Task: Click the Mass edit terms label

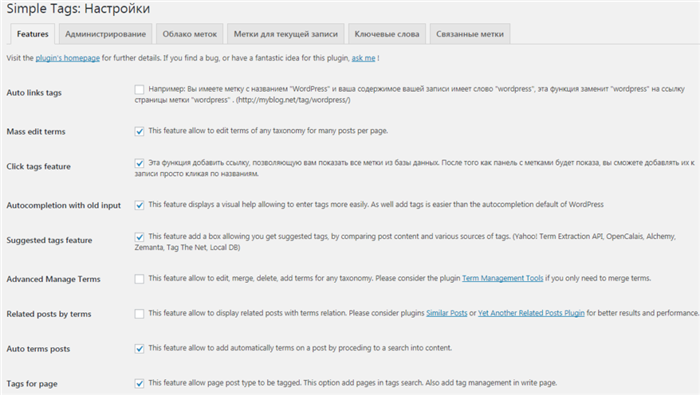Action: pos(36,132)
